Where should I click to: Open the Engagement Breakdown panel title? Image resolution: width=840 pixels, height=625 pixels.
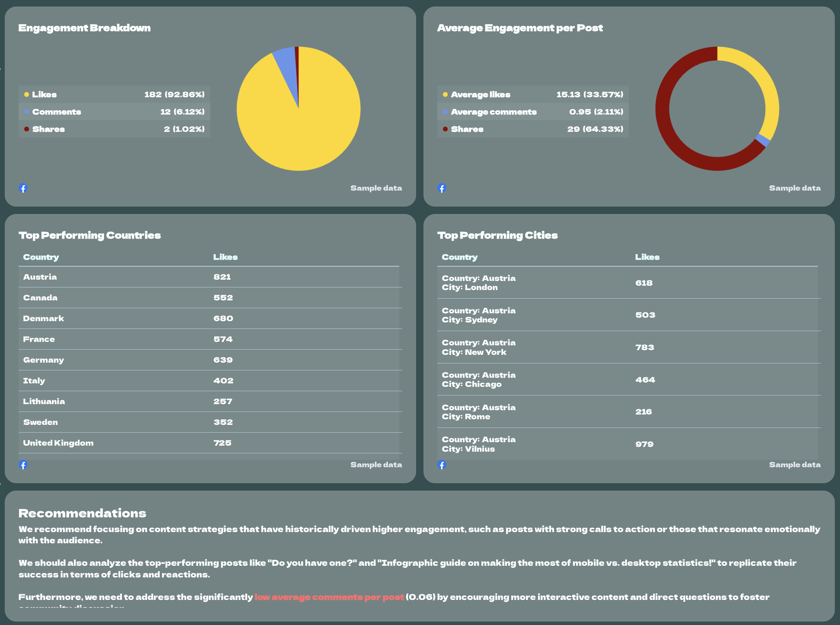[x=84, y=28]
